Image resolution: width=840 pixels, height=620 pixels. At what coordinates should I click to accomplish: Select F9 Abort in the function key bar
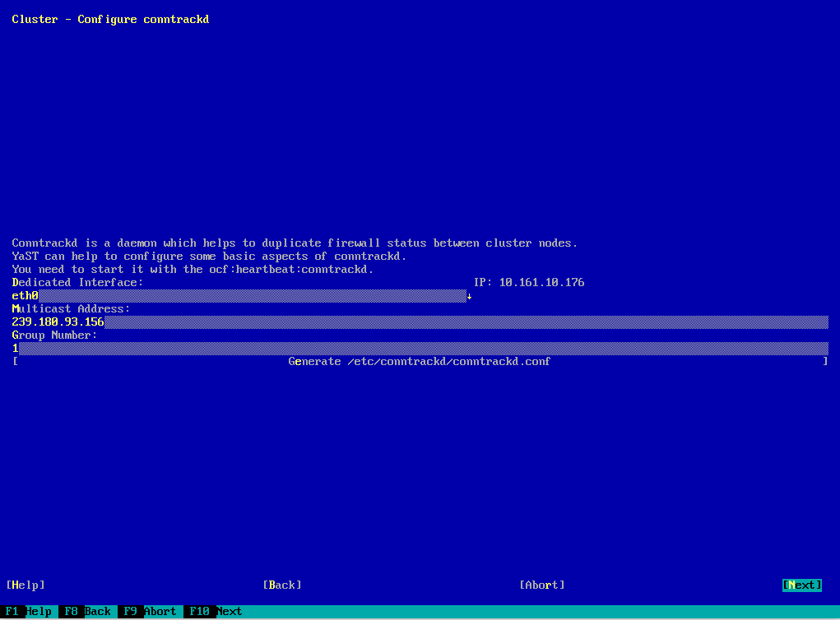[148, 612]
